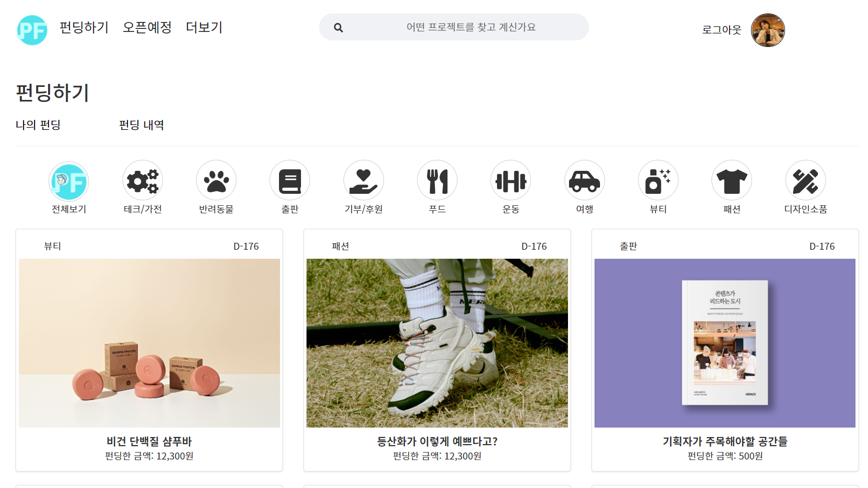Select the 디자인소품 pencil-ruler icon
The width and height of the screenshot is (868, 488).
[x=805, y=180]
